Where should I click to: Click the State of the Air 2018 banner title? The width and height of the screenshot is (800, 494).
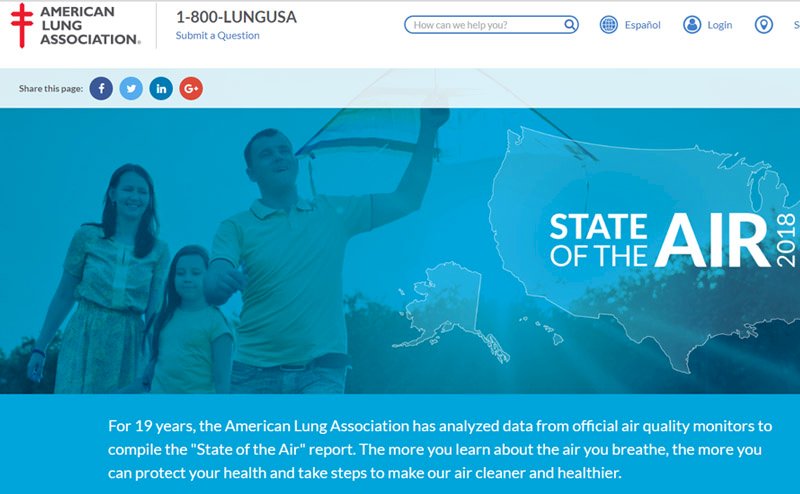673,240
